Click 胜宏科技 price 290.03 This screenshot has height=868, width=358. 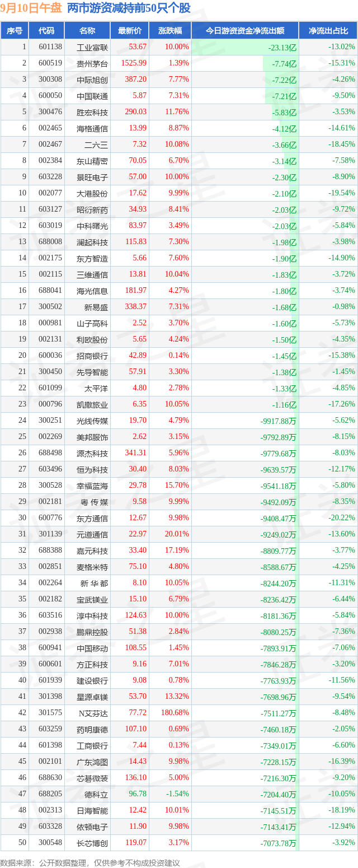click(137, 112)
